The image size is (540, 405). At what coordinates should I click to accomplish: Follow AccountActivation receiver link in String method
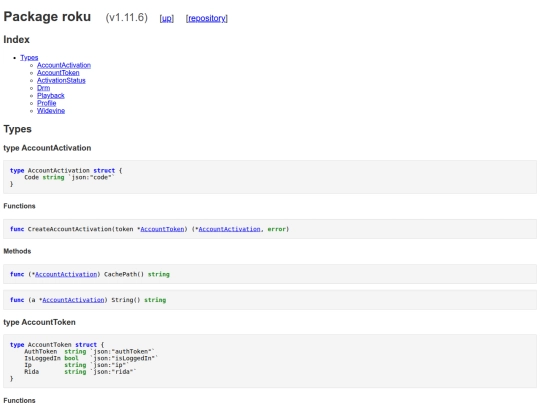pos(73,300)
